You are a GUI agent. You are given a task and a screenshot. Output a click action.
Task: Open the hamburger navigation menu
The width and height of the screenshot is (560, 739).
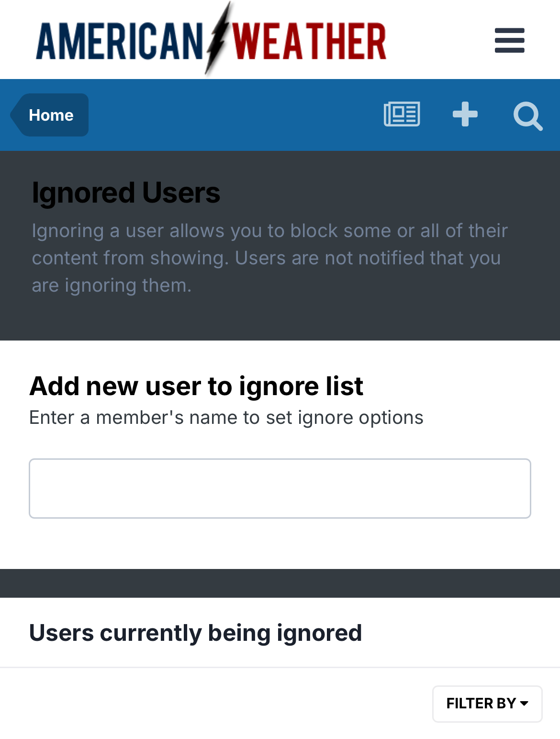pos(509,40)
